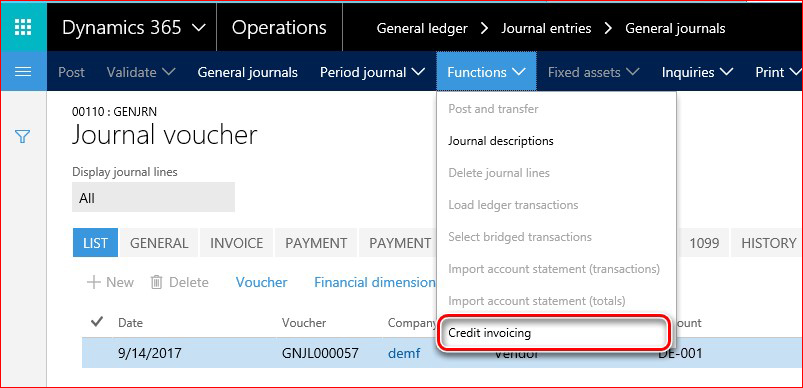Switch to the LIST tab

[x=95, y=243]
